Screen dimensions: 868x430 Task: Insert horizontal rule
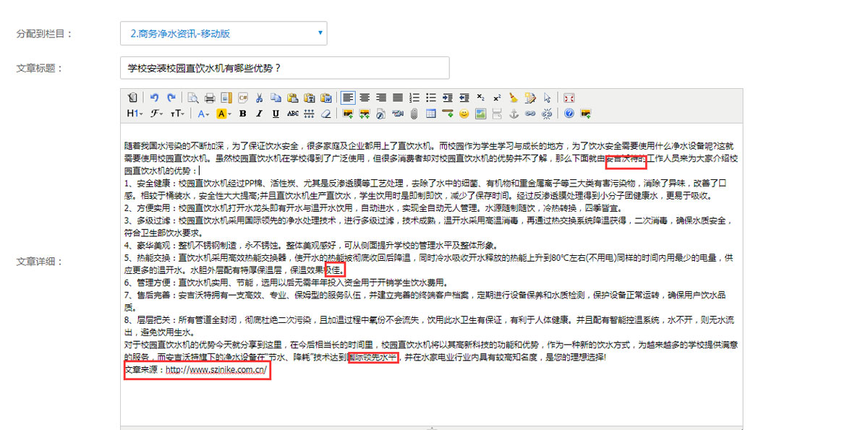pos(447,113)
